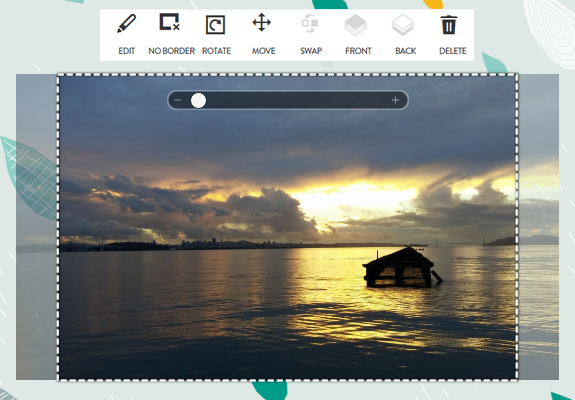This screenshot has width=575, height=400.
Task: Click the sunken hut in photo
Action: coord(402,267)
